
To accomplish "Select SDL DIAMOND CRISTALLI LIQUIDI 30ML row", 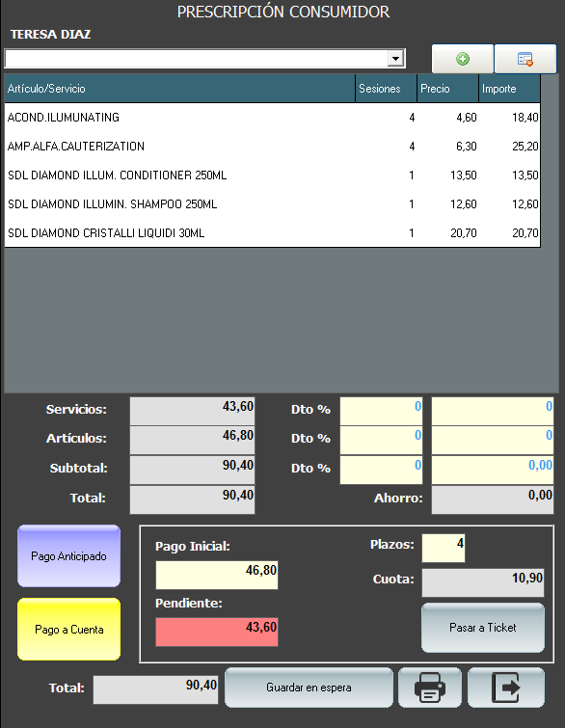I will [273, 233].
